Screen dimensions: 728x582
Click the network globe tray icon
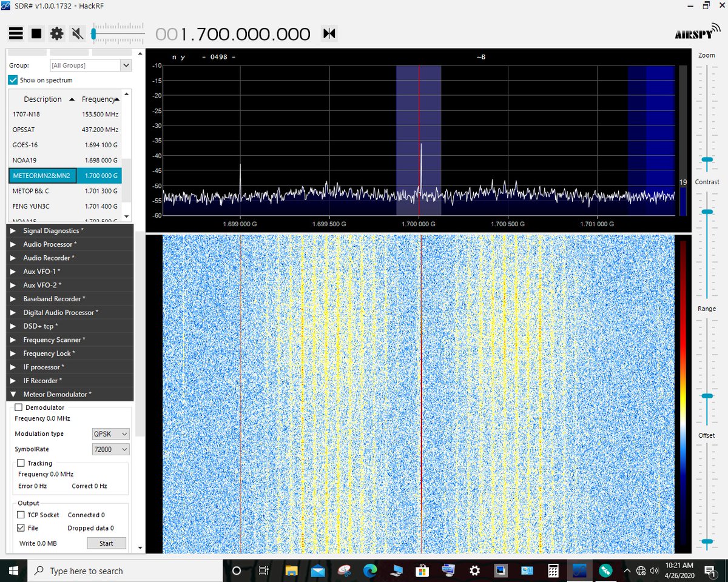click(x=641, y=570)
